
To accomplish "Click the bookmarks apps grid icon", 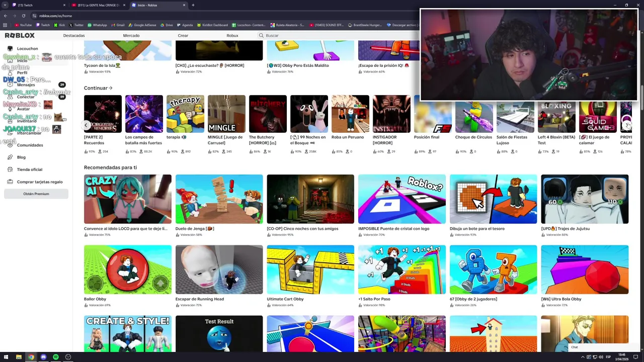I will [x=6, y=25].
